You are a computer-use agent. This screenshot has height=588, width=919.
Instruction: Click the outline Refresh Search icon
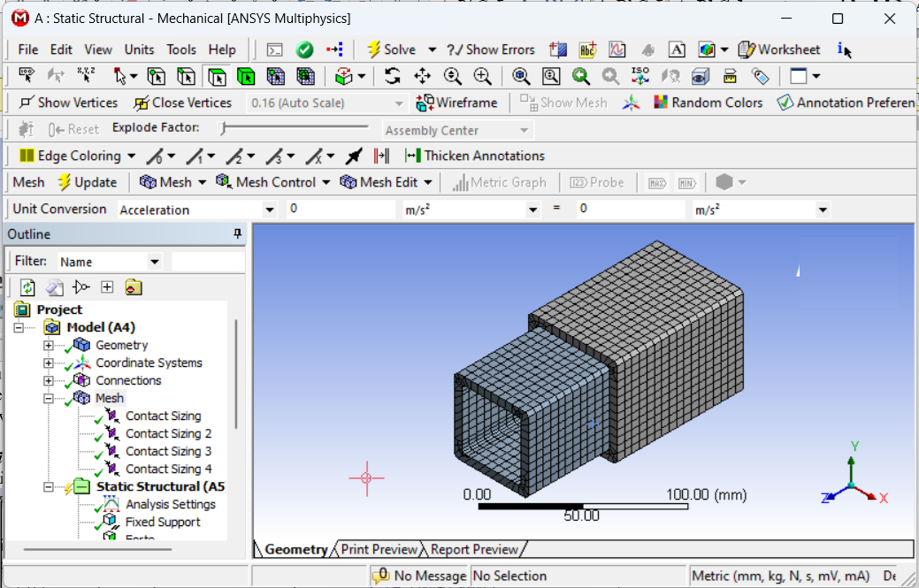pyautogui.click(x=27, y=287)
